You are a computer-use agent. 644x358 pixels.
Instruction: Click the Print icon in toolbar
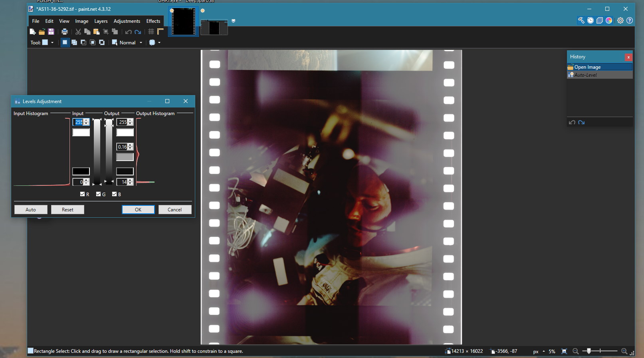[x=64, y=32]
